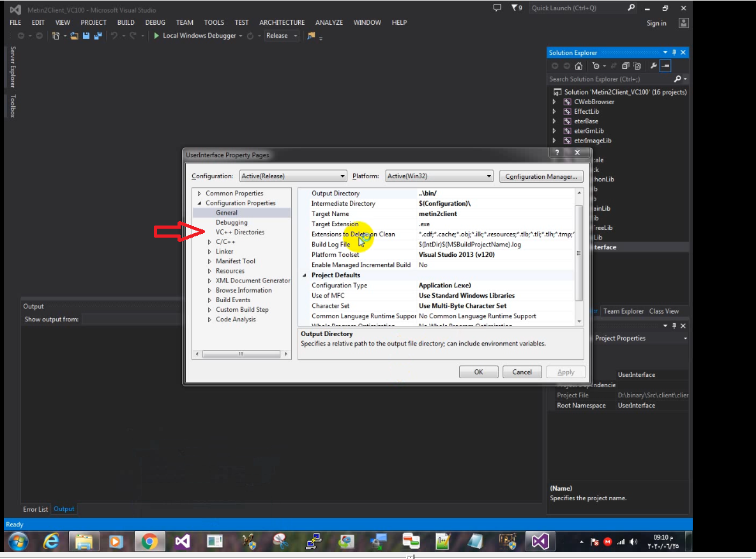Open the Server Explorer side tab
The height and width of the screenshot is (559, 756).
coord(13,66)
